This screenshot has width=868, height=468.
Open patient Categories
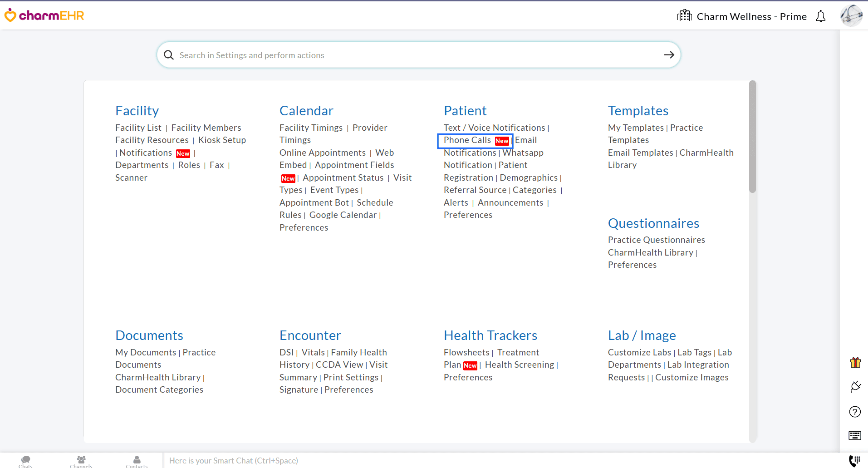pos(535,190)
